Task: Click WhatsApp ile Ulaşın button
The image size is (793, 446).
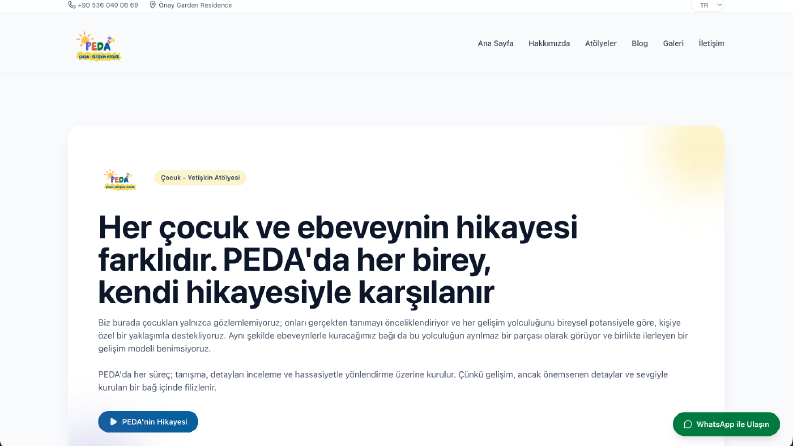Action: click(726, 424)
